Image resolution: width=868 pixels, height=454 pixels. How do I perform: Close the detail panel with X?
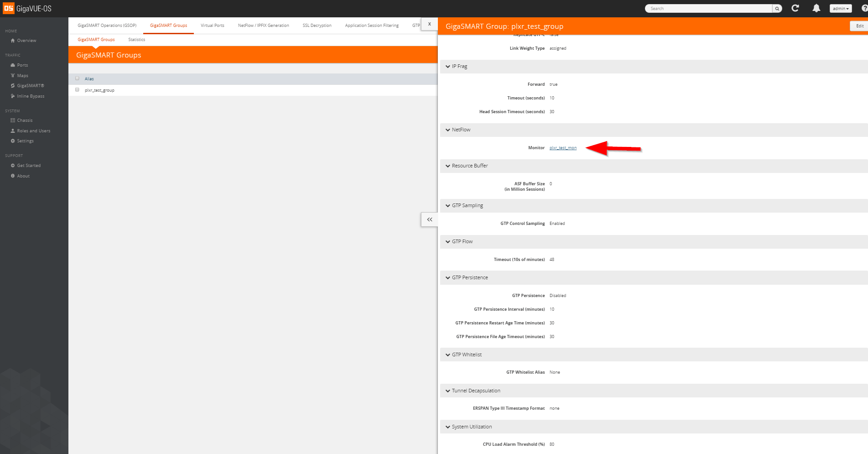click(429, 24)
